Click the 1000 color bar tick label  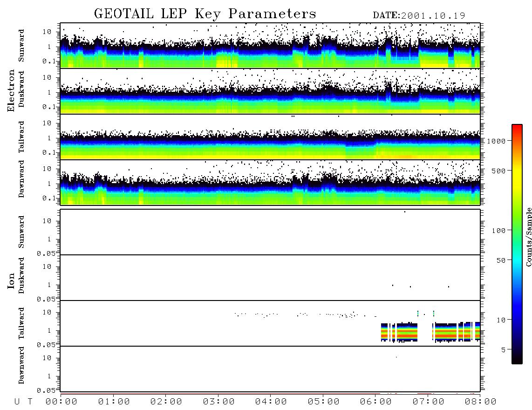click(496, 141)
